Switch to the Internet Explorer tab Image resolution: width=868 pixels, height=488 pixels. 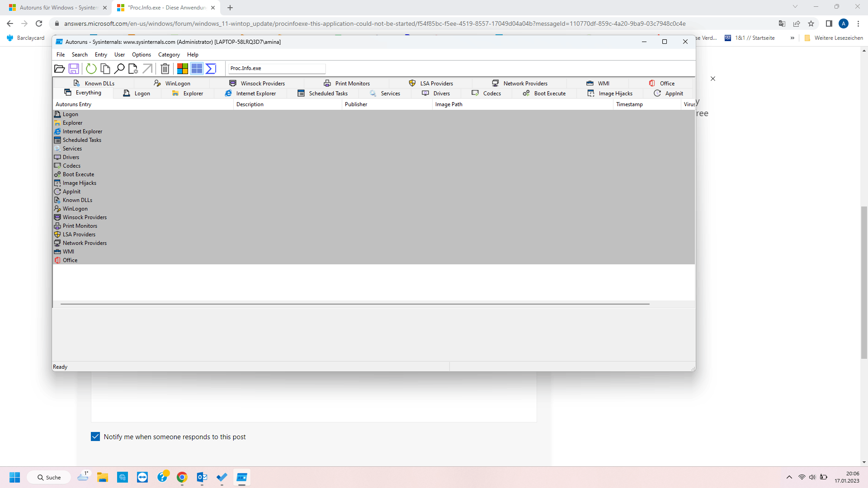point(250,94)
